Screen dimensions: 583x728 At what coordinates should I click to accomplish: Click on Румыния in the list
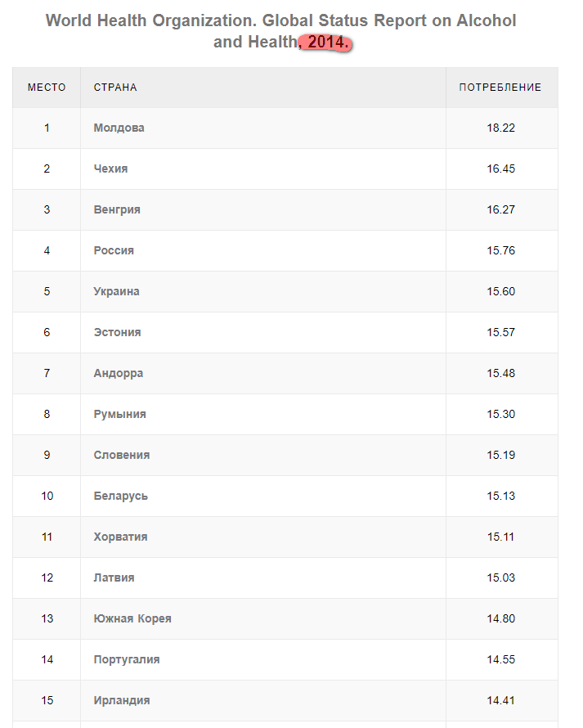[x=120, y=415]
